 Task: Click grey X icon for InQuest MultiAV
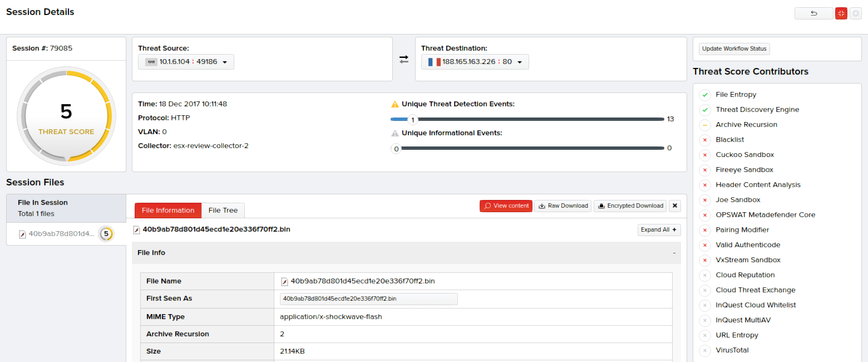[705, 320]
